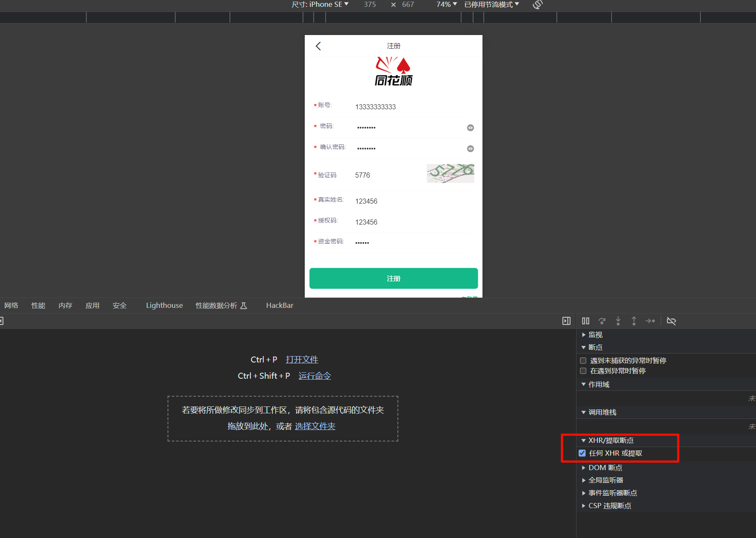Click the deactivate breakpoints icon
Image resolution: width=756 pixels, height=538 pixels.
pyautogui.click(x=671, y=321)
